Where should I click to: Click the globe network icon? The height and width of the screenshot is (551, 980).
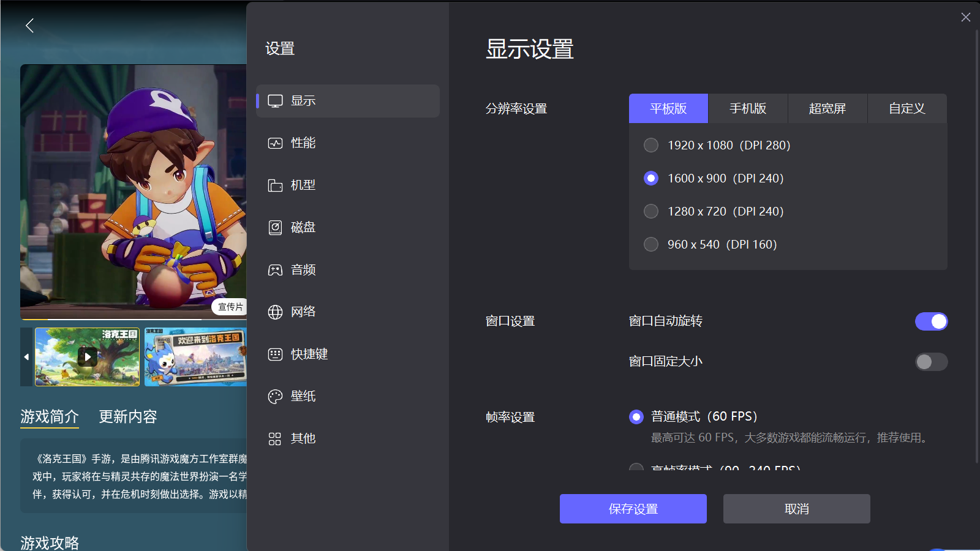click(x=275, y=312)
